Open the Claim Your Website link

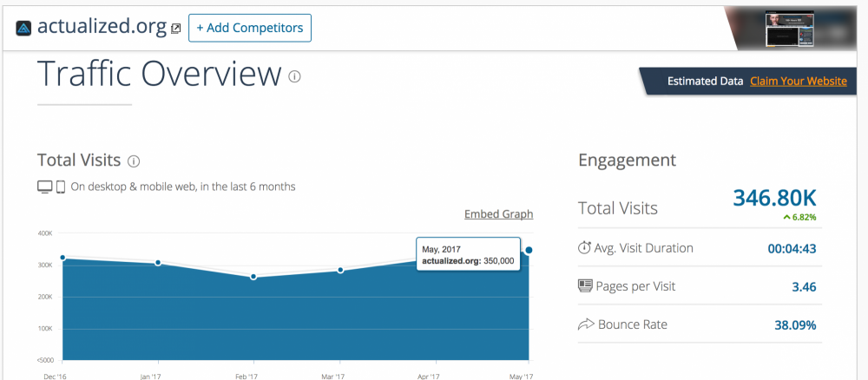799,82
